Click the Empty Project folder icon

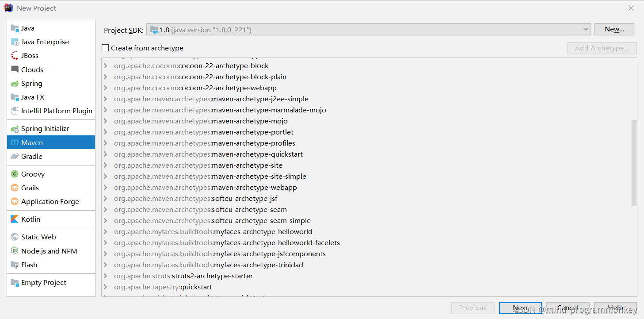coord(15,283)
